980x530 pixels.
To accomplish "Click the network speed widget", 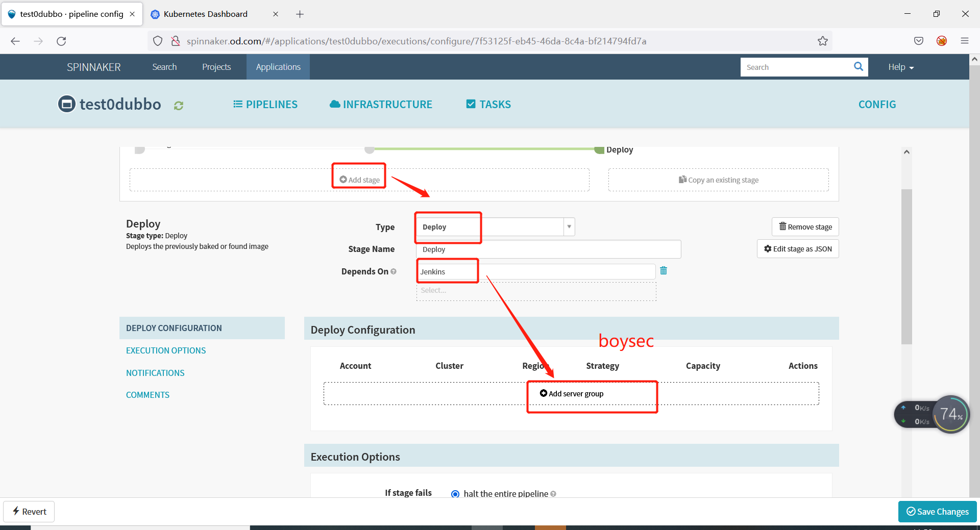I will pos(932,414).
